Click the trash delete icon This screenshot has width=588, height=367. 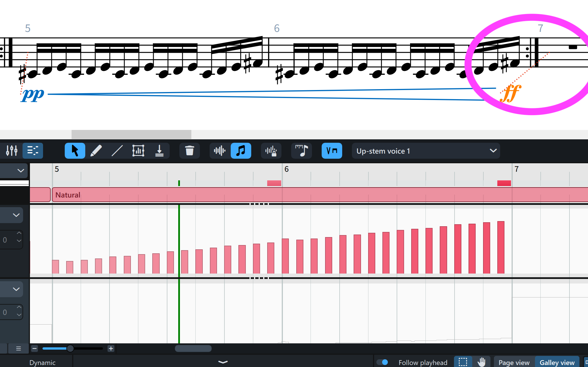(189, 150)
